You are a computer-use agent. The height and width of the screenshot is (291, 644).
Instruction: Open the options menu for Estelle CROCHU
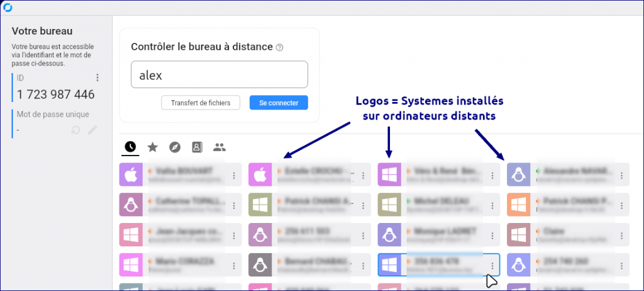tap(363, 174)
